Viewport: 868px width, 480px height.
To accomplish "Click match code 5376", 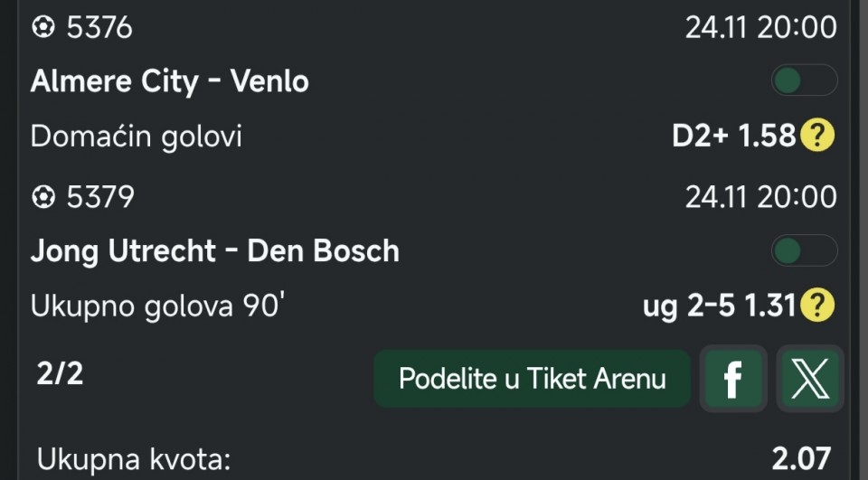I will click(99, 28).
